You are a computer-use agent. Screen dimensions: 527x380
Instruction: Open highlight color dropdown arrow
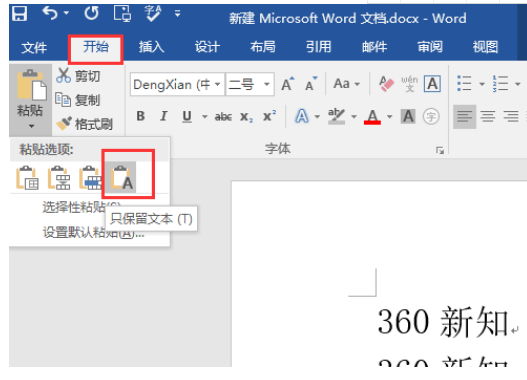(x=354, y=117)
